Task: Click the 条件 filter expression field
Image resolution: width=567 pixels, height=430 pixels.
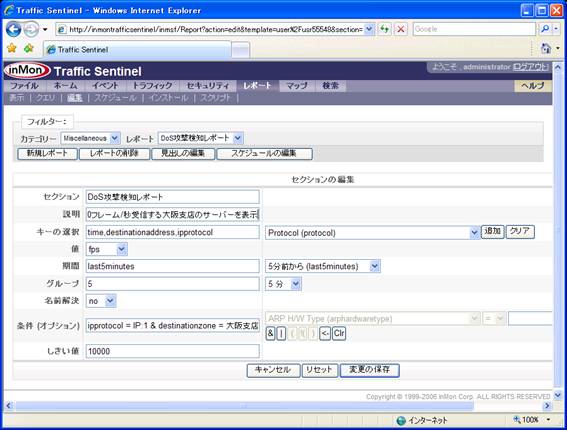Action: tap(172, 325)
